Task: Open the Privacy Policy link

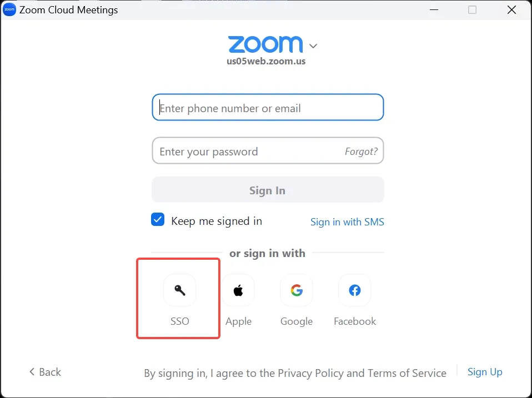Action: pos(311,373)
